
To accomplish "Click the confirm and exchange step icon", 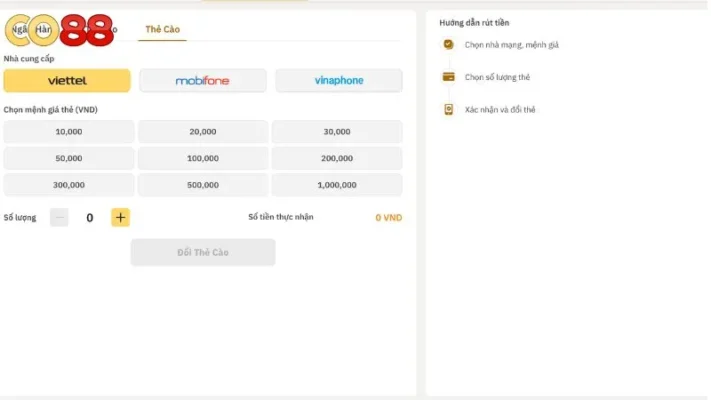I will pos(449,109).
